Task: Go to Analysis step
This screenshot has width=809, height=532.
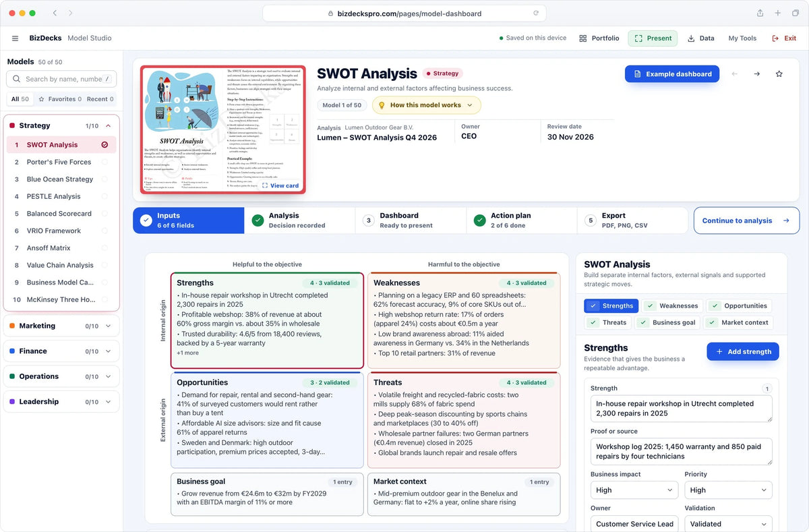Action: point(300,220)
